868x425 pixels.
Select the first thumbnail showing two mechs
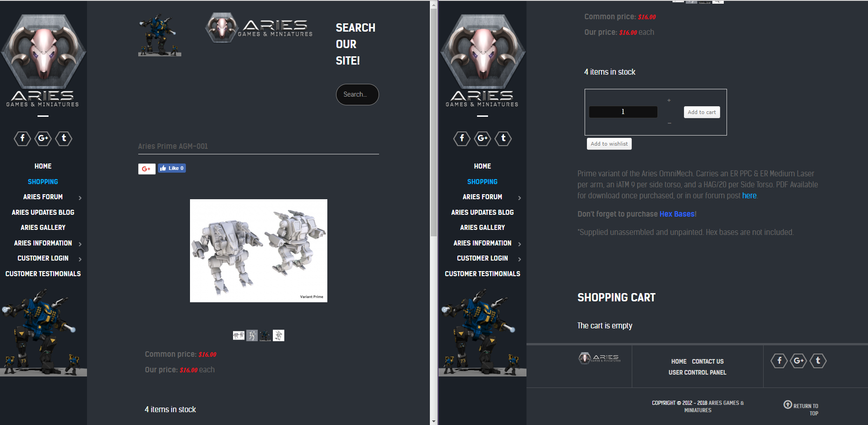(x=239, y=336)
